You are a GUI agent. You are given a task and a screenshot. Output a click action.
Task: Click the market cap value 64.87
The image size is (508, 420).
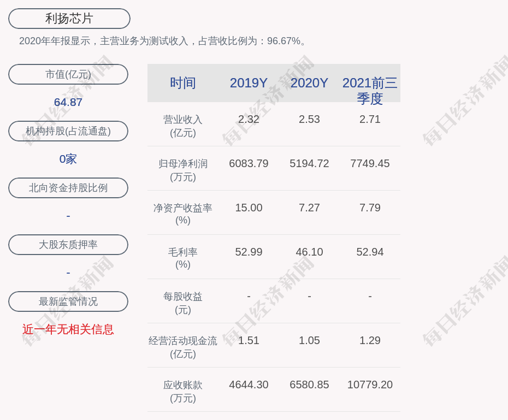(68, 103)
